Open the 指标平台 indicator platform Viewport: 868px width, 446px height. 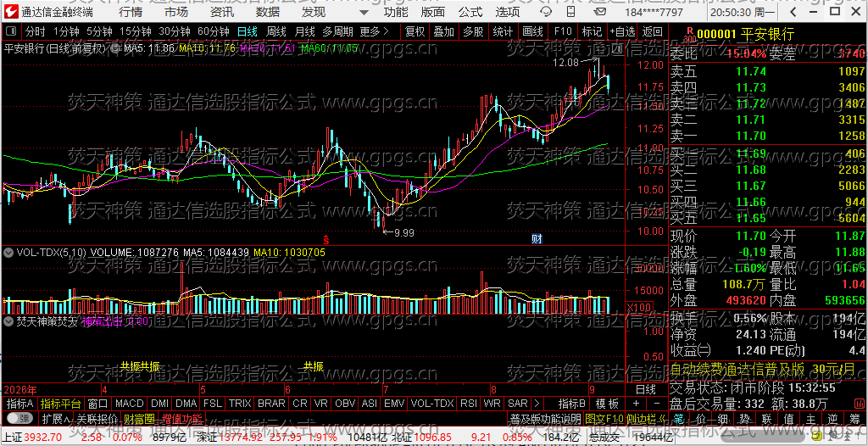[x=61, y=404]
